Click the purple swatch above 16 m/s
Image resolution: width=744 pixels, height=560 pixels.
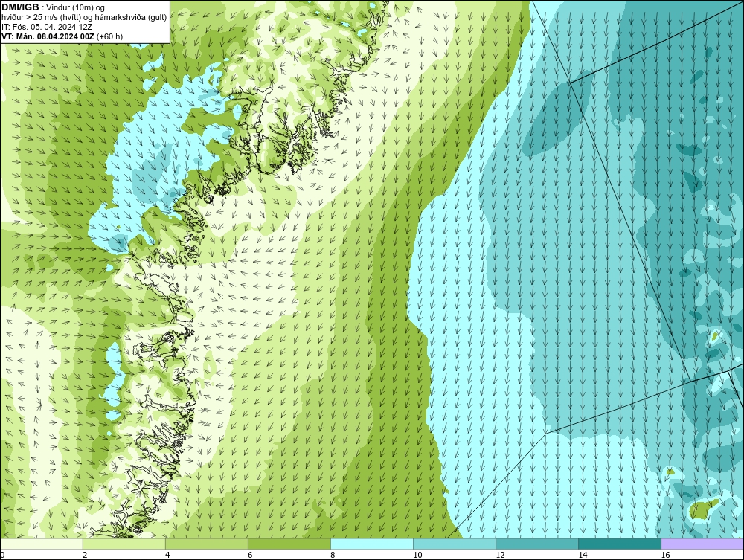point(702,544)
